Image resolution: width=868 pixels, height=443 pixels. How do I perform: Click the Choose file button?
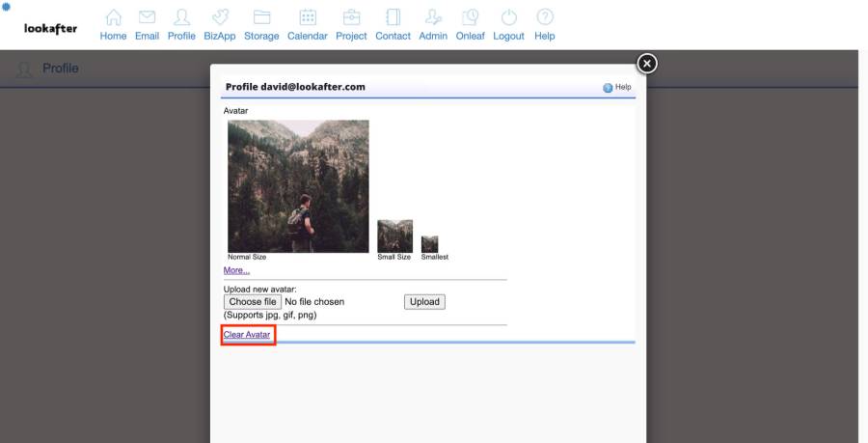click(252, 301)
